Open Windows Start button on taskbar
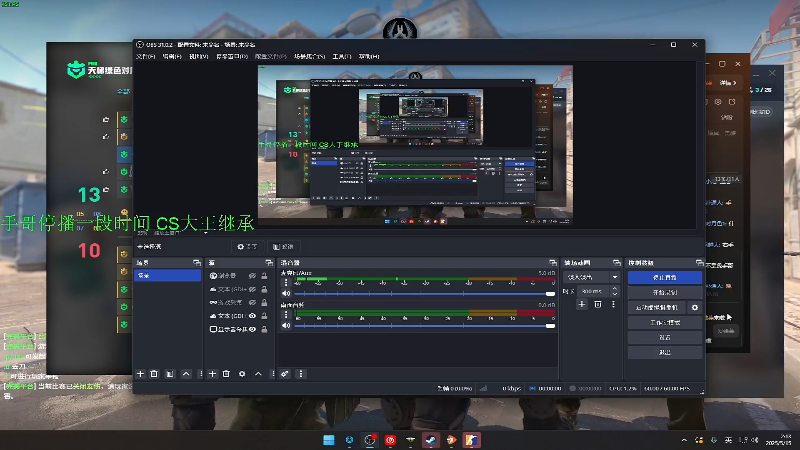Screen dimensions: 800x450 click(329, 440)
